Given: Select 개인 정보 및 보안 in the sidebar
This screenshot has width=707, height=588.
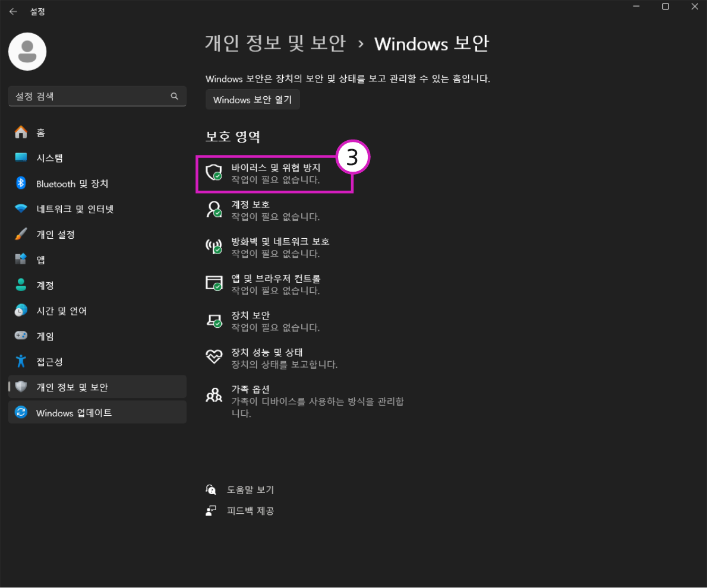Looking at the screenshot, I should [97, 387].
